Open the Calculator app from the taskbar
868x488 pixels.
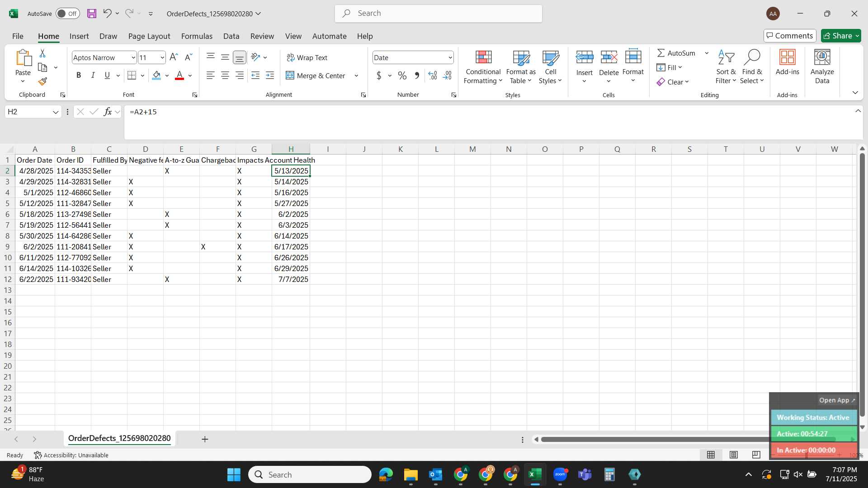click(609, 474)
